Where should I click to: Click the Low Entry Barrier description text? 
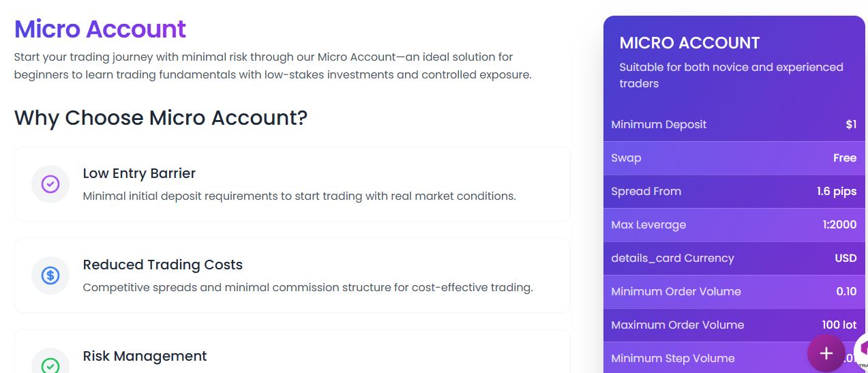coord(299,196)
